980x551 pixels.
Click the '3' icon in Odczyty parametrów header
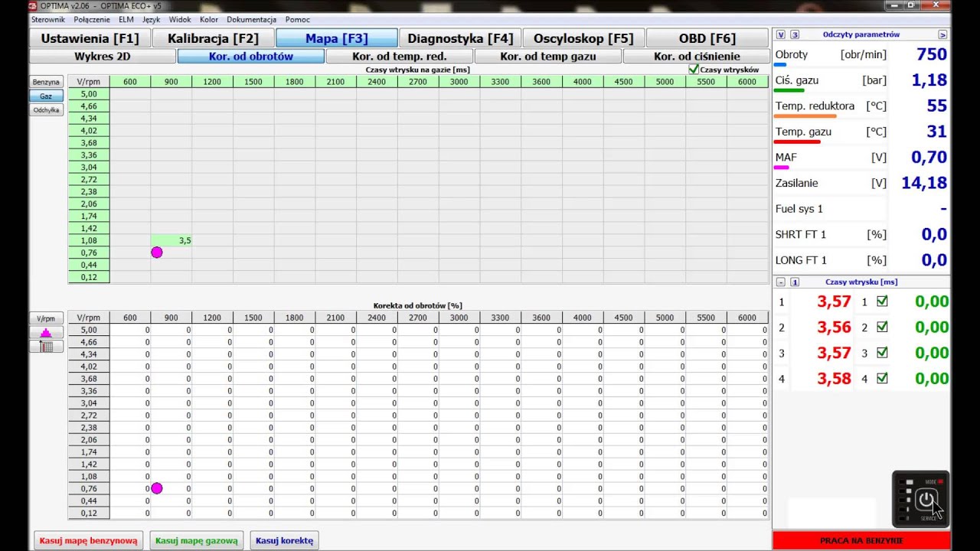(795, 34)
